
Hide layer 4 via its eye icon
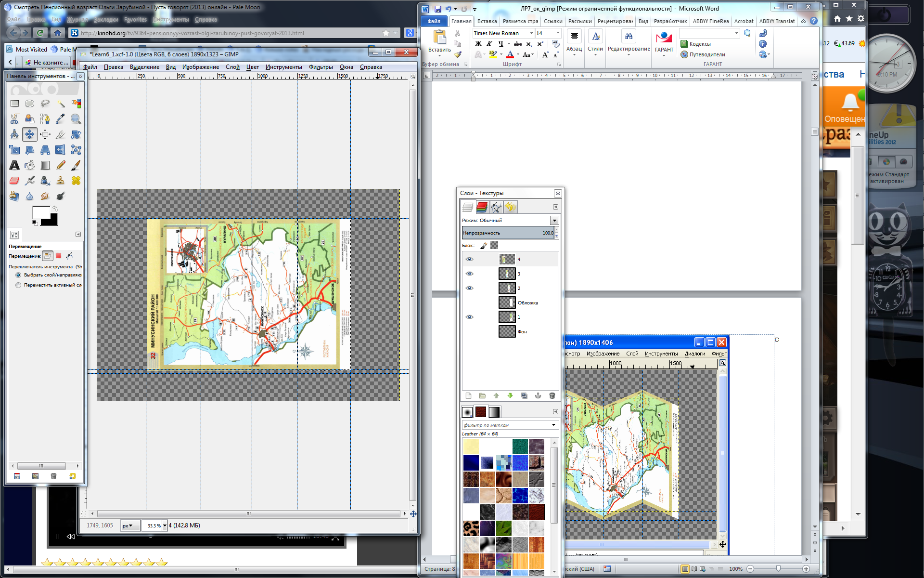470,259
